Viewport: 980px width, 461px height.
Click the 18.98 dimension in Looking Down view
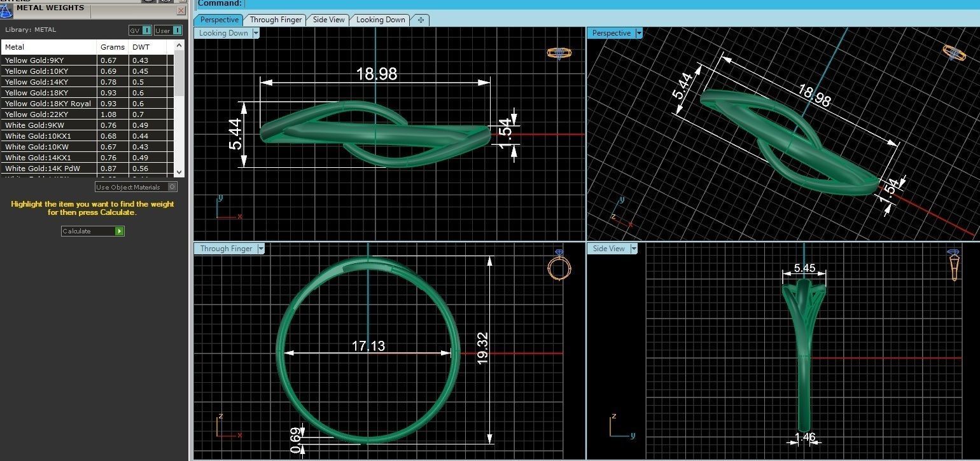click(377, 74)
